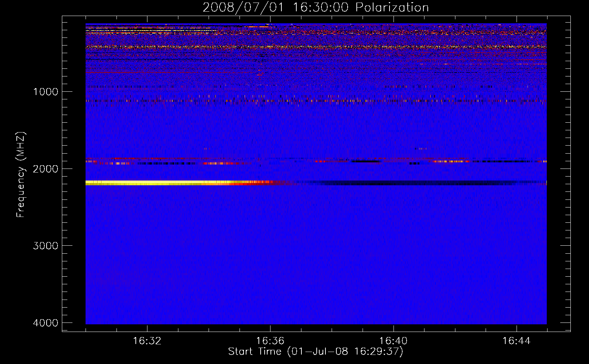Click the 16:40 time tick label
The width and height of the screenshot is (589, 364).
(394, 341)
